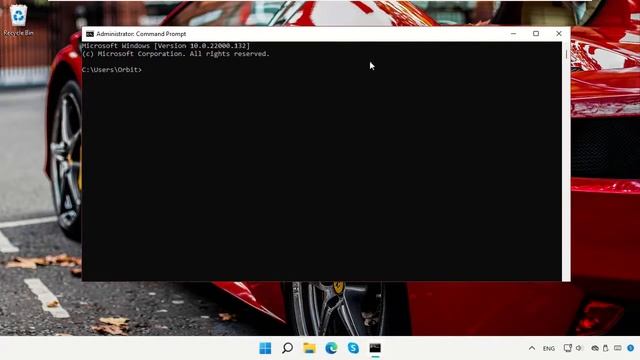Show hidden system tray icons
This screenshot has height=360, width=640.
tap(532, 348)
